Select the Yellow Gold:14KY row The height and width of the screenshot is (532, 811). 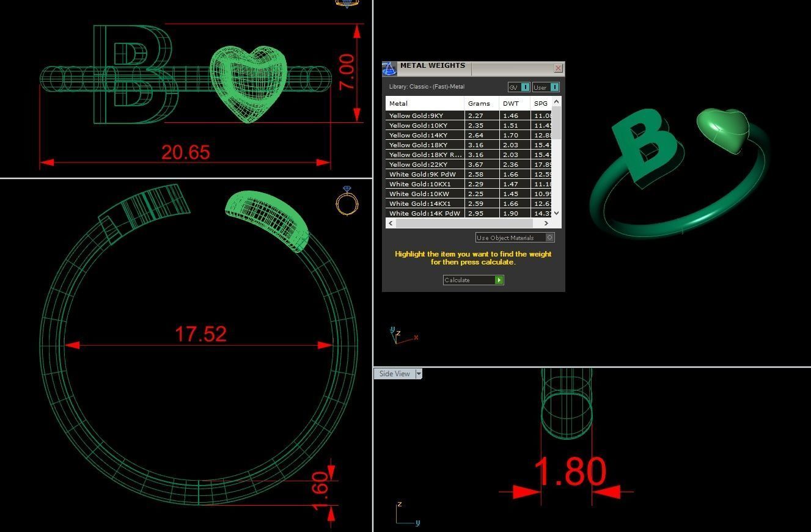(x=469, y=135)
